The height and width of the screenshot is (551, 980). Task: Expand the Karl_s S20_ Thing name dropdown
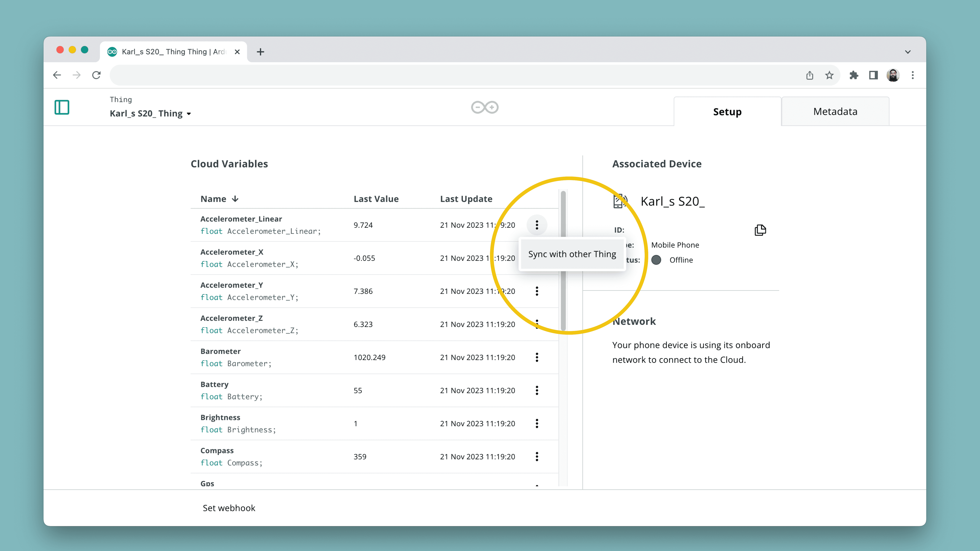click(x=189, y=114)
